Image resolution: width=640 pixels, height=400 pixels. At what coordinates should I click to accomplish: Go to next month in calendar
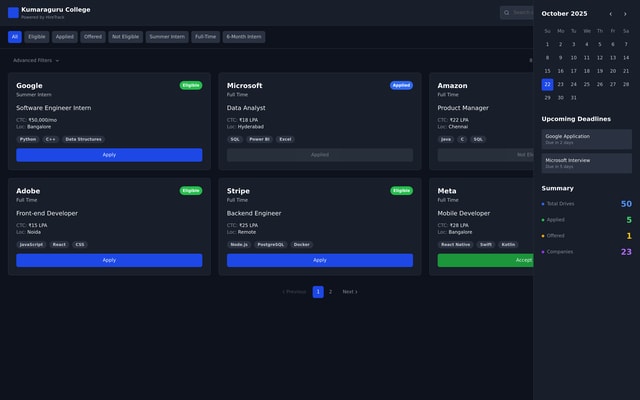point(626,14)
